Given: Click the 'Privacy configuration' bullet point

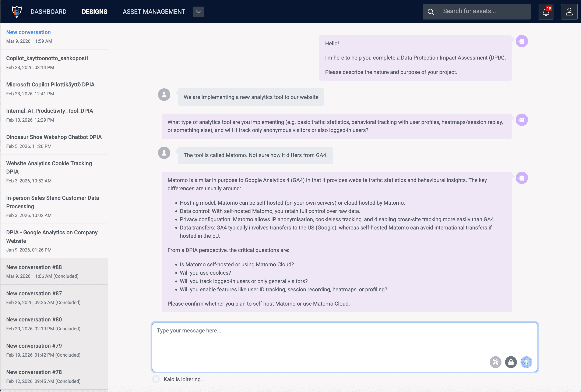Looking at the screenshot, I should [337, 219].
